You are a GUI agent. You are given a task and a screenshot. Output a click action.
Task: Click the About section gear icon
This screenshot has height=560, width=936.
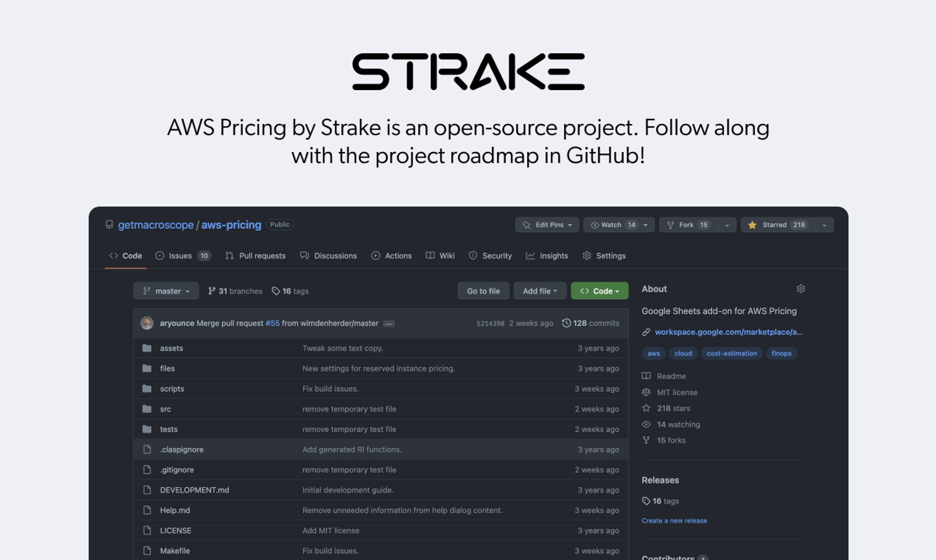[x=801, y=289]
